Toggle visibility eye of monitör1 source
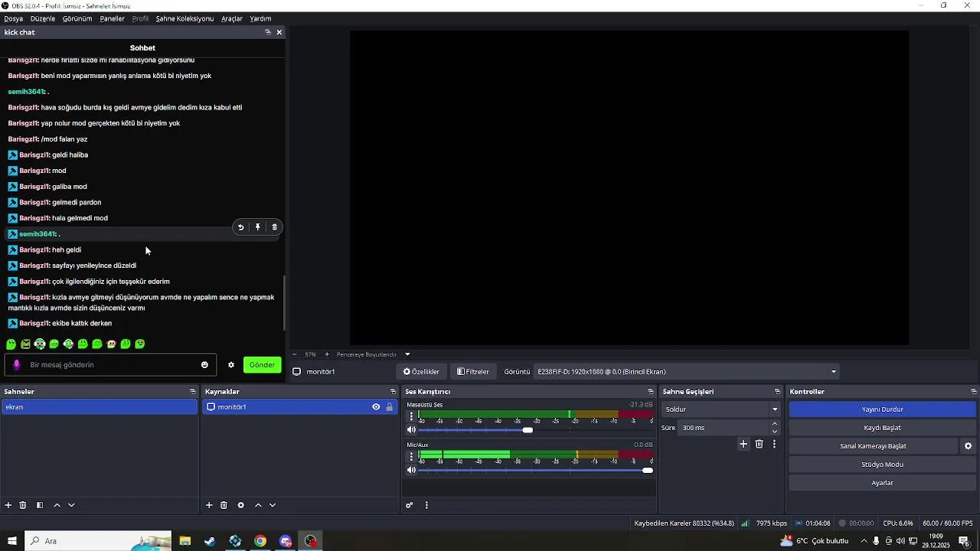This screenshot has width=980, height=551. click(376, 407)
